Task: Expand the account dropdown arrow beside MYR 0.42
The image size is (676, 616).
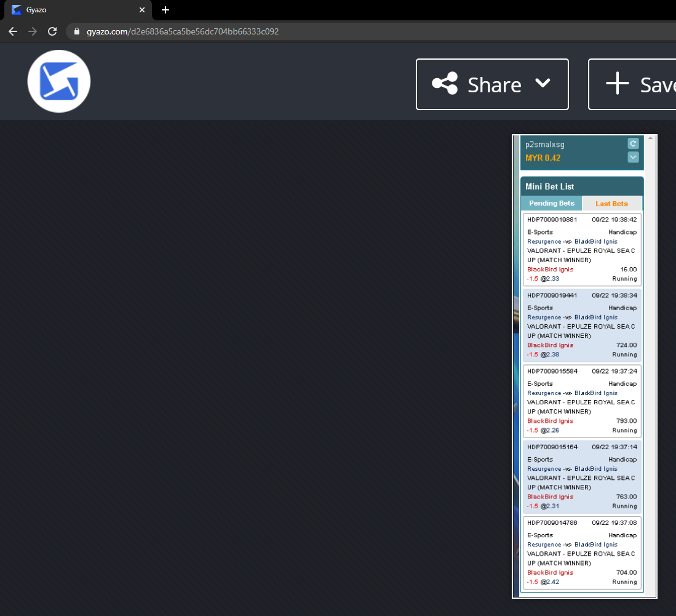Action: pyautogui.click(x=633, y=157)
